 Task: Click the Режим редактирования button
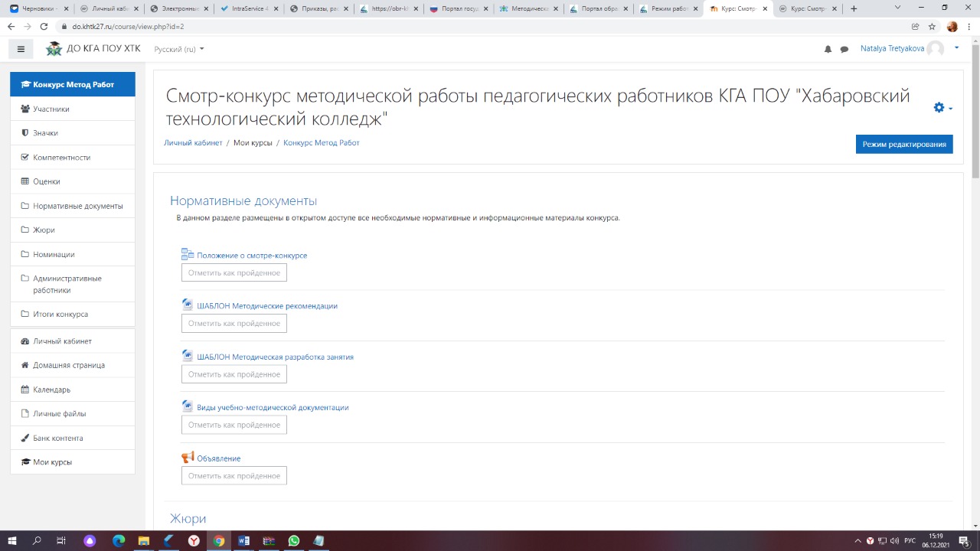coord(903,144)
